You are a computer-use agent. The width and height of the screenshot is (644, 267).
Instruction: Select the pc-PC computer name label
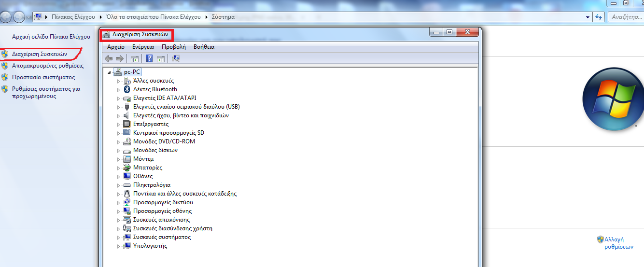132,72
